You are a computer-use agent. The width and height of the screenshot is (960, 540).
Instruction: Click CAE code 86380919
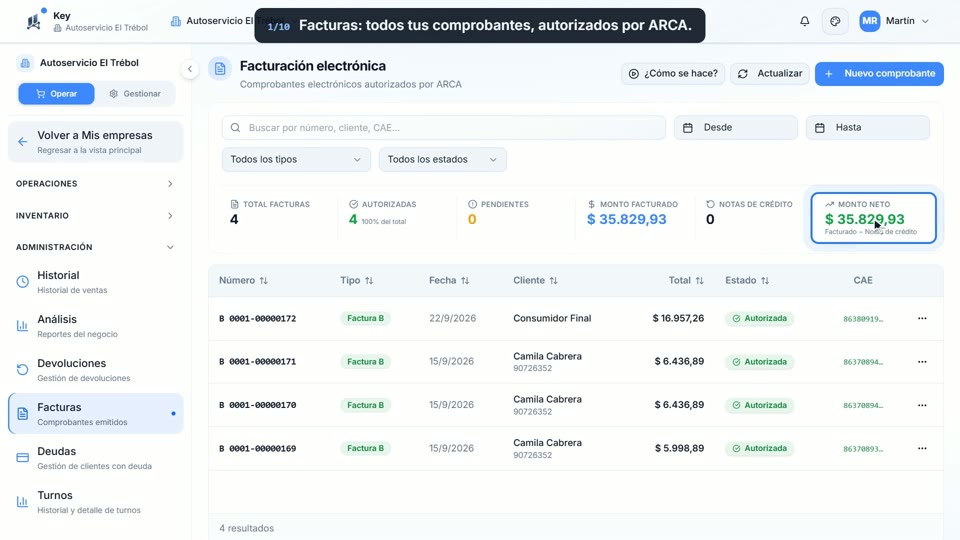[863, 319]
